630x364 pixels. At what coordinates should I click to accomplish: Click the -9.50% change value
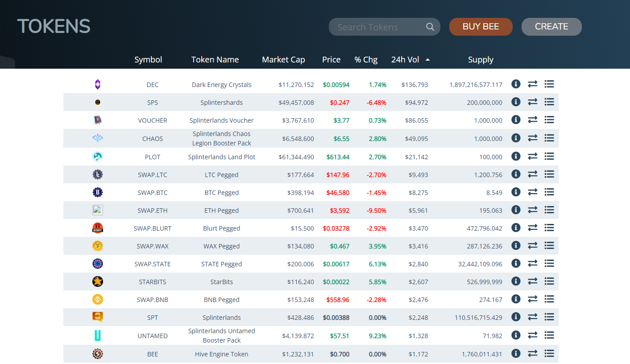tap(377, 211)
